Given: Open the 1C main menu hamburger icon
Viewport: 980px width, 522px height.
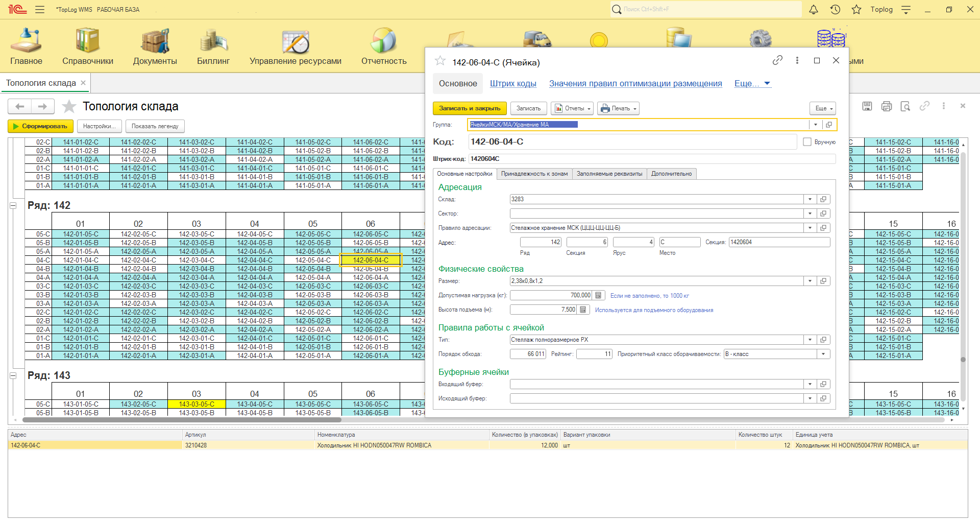Looking at the screenshot, I should pos(40,9).
